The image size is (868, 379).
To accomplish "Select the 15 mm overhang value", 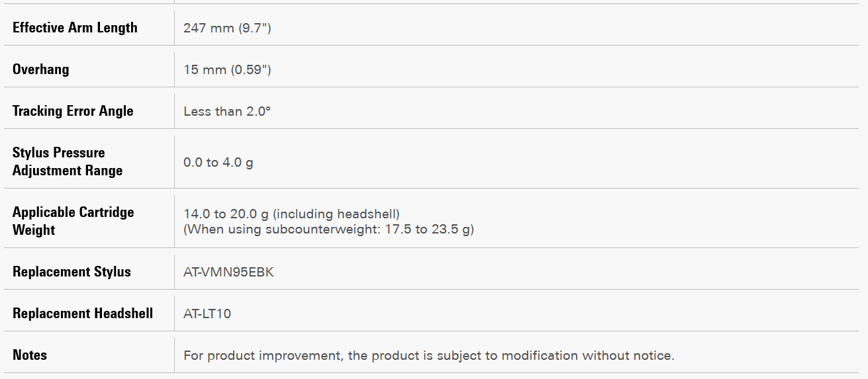I will pos(205,69).
